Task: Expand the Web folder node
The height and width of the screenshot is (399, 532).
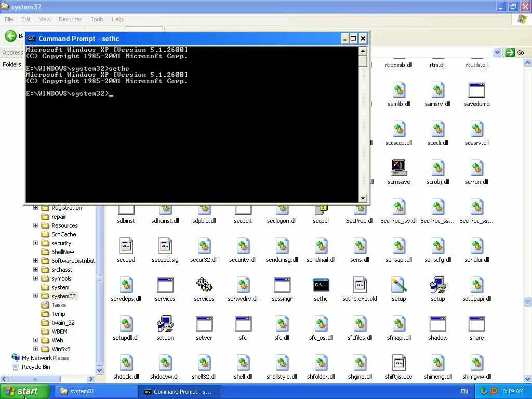Action: 35,340
